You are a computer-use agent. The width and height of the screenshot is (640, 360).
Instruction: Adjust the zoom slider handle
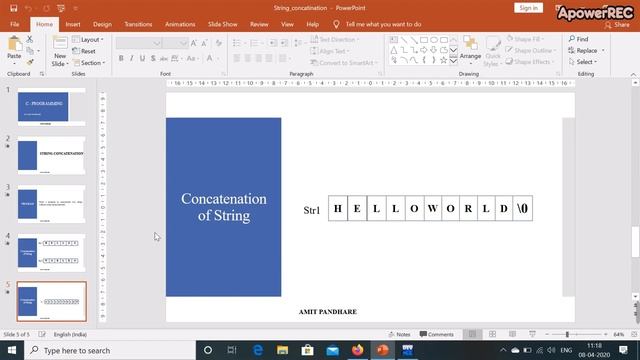(567, 334)
